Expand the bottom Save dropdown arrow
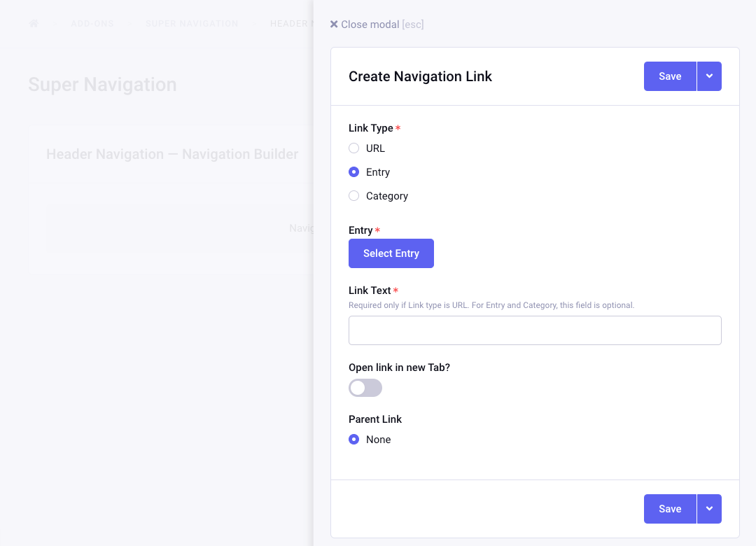 tap(709, 509)
